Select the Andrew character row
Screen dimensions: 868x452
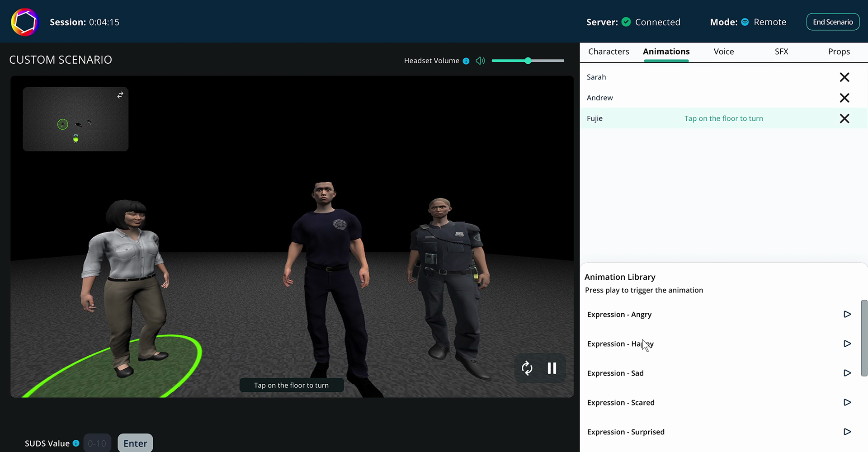click(x=723, y=98)
